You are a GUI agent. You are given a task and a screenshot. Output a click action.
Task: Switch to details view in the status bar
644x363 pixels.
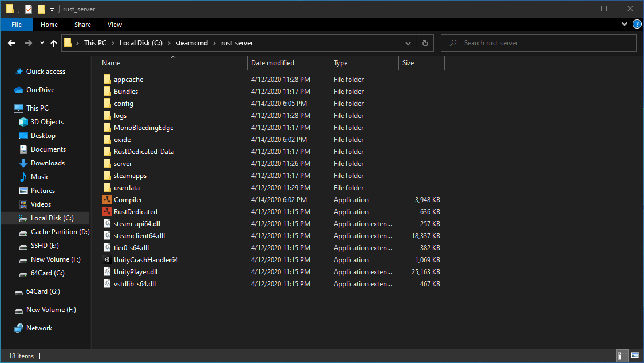(622, 356)
